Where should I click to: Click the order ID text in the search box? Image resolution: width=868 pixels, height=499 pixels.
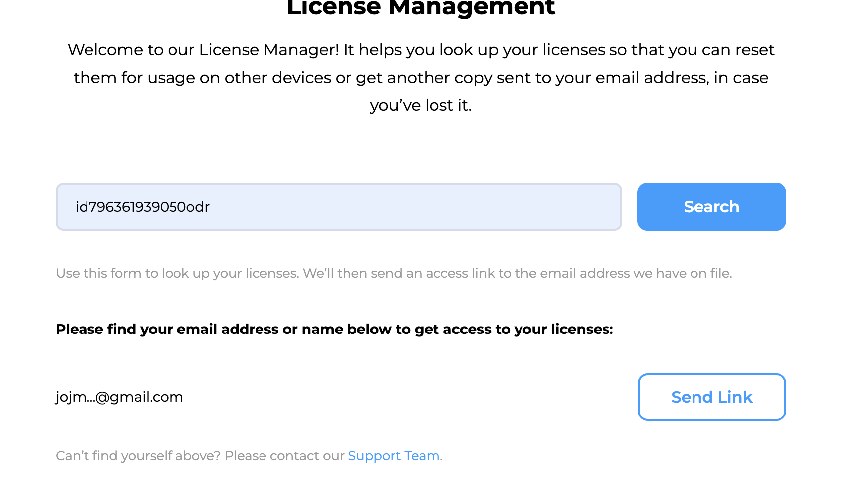[x=143, y=207]
